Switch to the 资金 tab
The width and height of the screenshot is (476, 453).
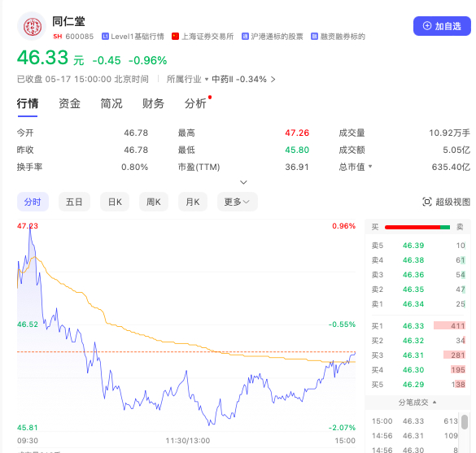69,104
